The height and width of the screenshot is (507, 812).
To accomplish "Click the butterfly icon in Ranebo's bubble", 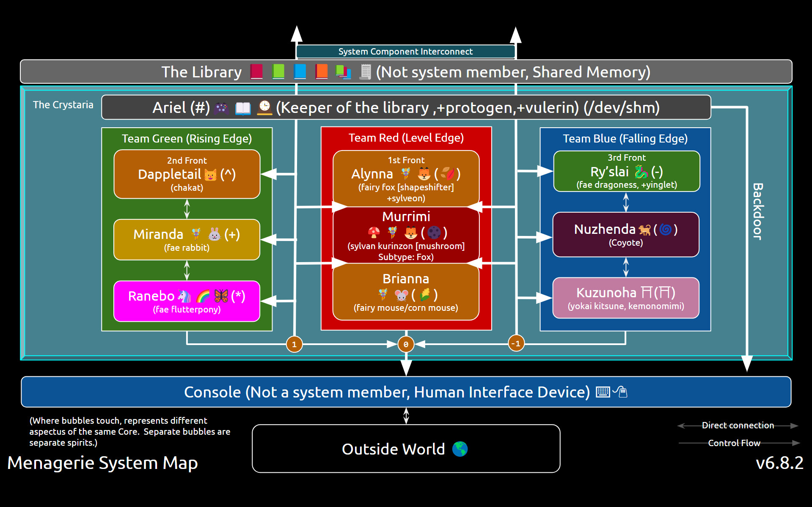I will (221, 296).
